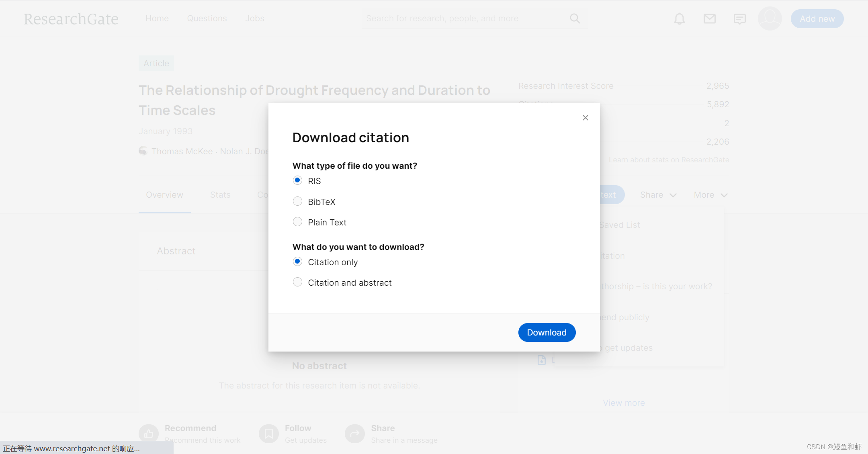This screenshot has width=868, height=454.
Task: Open the Questions menu item
Action: point(207,18)
